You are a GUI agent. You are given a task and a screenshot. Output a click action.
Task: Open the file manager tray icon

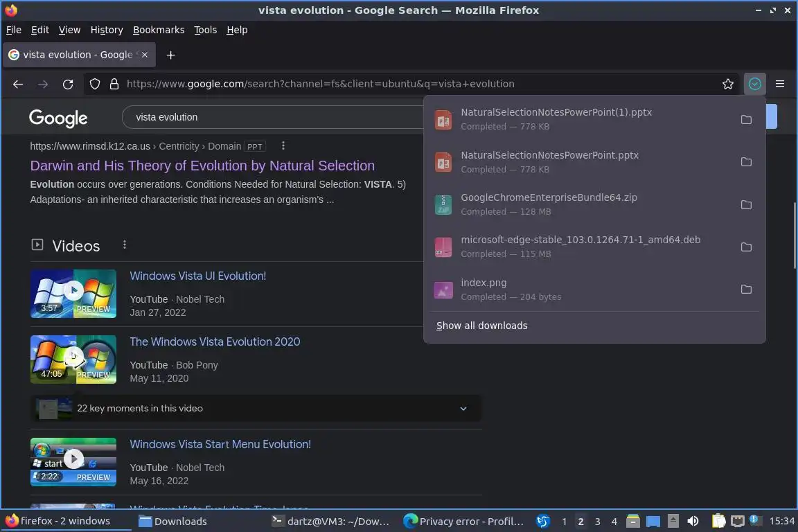point(632,522)
